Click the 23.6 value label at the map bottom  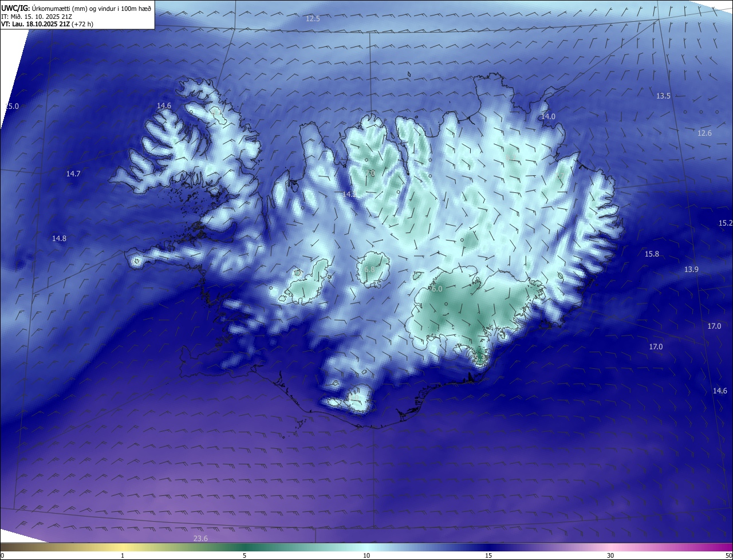coord(200,538)
